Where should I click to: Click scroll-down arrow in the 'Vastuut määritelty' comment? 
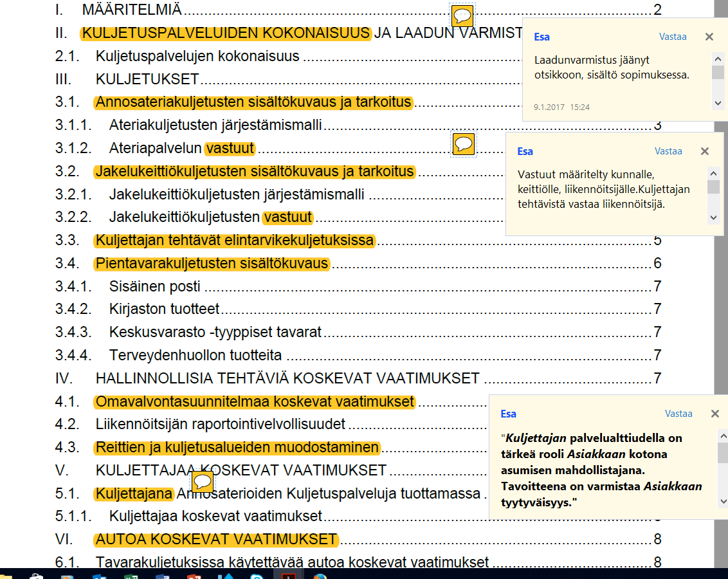pos(714,217)
